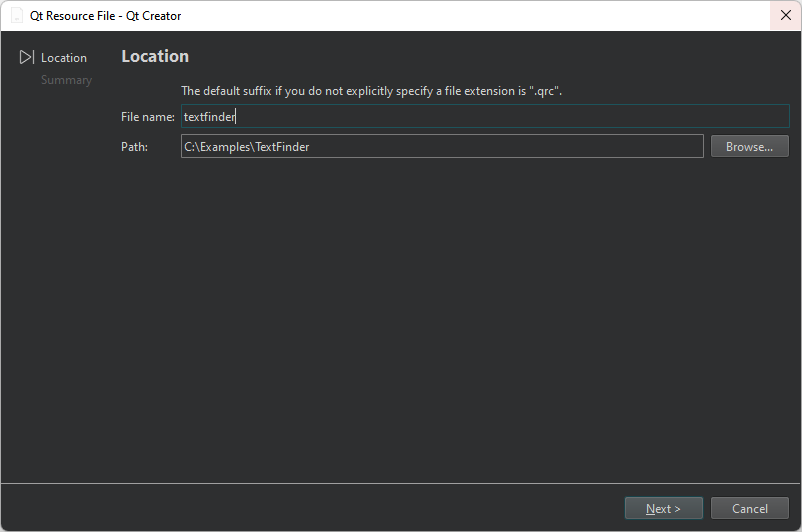802x532 pixels.
Task: Click the "Qt Resource File - Qt Creator" title text
Action: pyautogui.click(x=106, y=16)
